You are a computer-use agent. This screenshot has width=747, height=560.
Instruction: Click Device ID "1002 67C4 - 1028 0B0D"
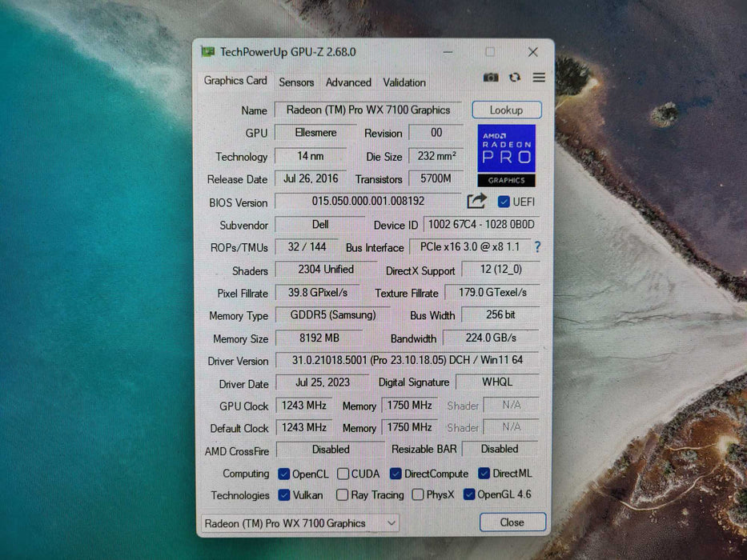click(x=481, y=224)
